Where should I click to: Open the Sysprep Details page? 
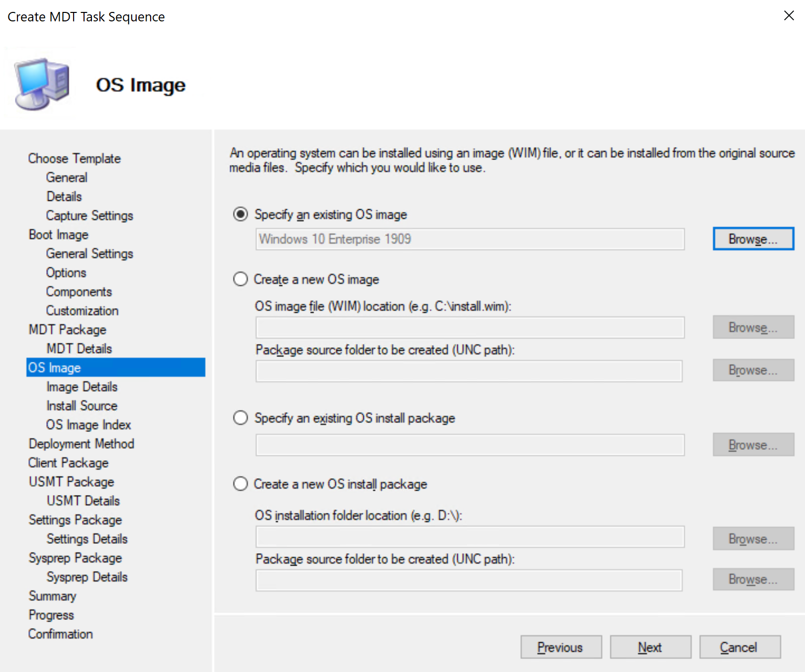point(86,577)
